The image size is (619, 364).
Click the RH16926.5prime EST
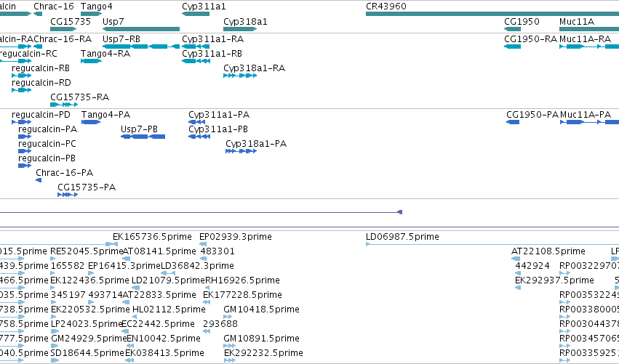tap(207, 288)
